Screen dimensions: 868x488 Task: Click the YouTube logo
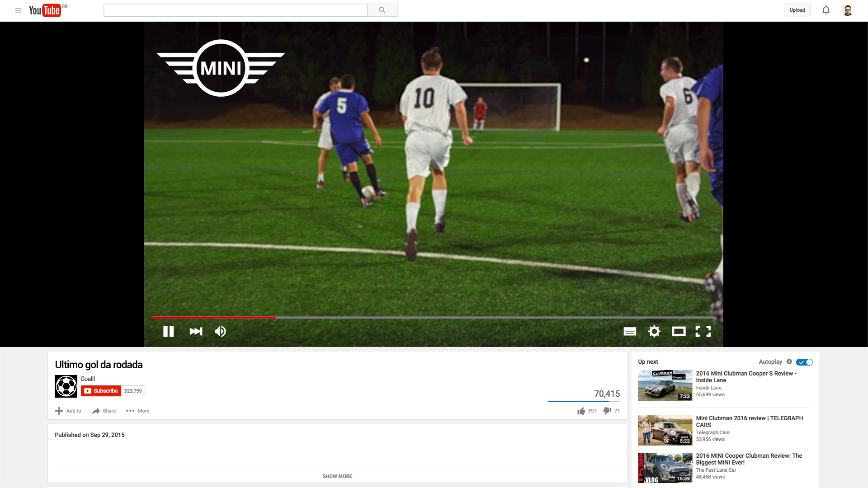tap(45, 10)
